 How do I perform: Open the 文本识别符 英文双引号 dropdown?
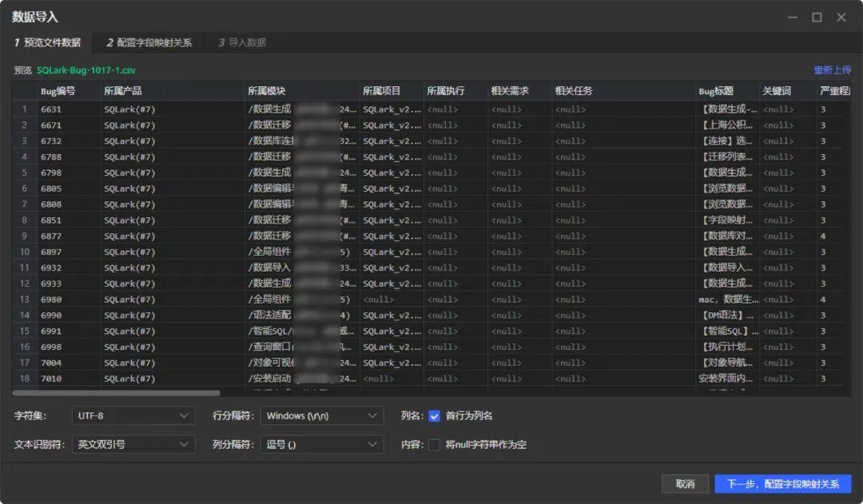pyautogui.click(x=133, y=445)
